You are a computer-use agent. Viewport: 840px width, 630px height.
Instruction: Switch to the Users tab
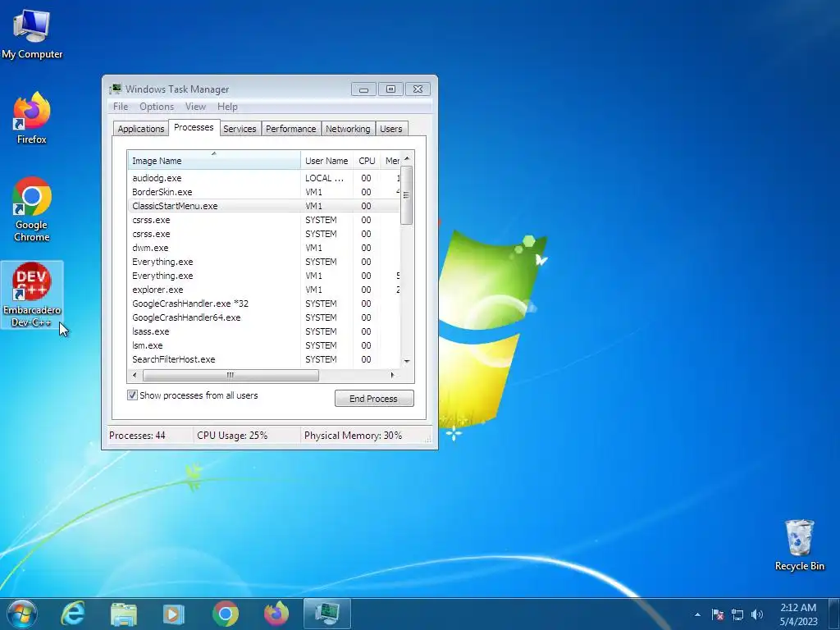click(391, 129)
